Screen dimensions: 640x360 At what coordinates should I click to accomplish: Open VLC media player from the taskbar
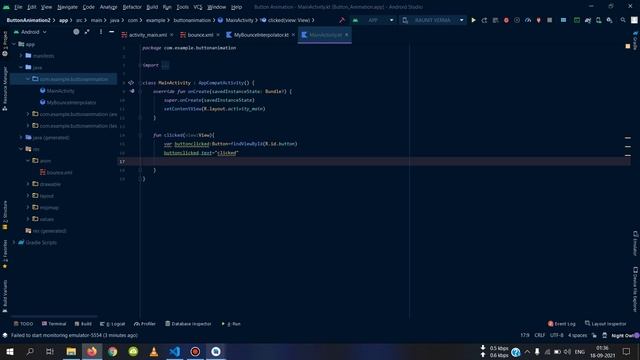coord(154,351)
